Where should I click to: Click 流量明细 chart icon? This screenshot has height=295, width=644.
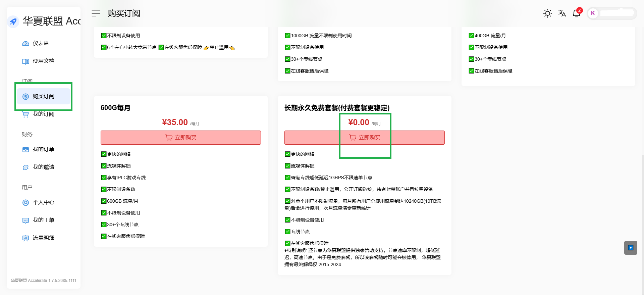coord(25,238)
